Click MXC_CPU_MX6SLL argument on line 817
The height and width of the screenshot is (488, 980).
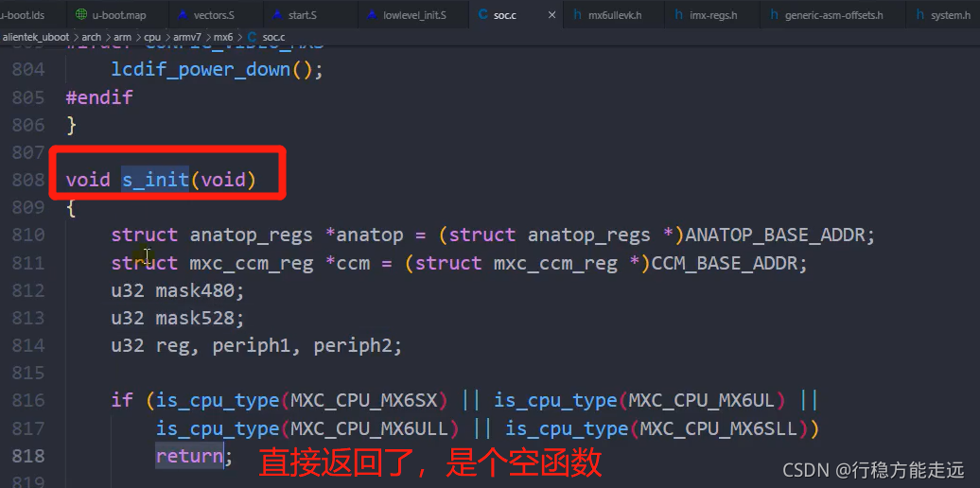click(719, 428)
